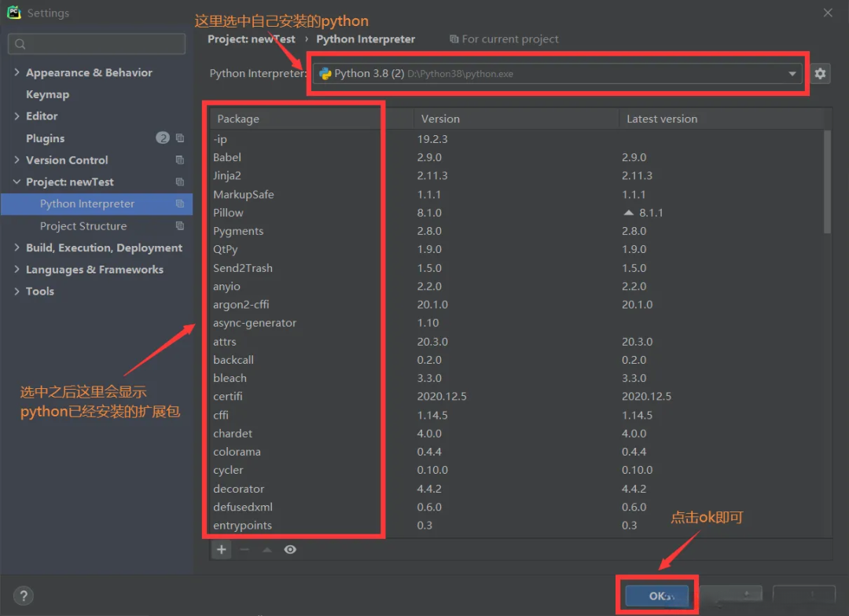
Task: Open the interpreter settings gear menu
Action: coord(820,73)
